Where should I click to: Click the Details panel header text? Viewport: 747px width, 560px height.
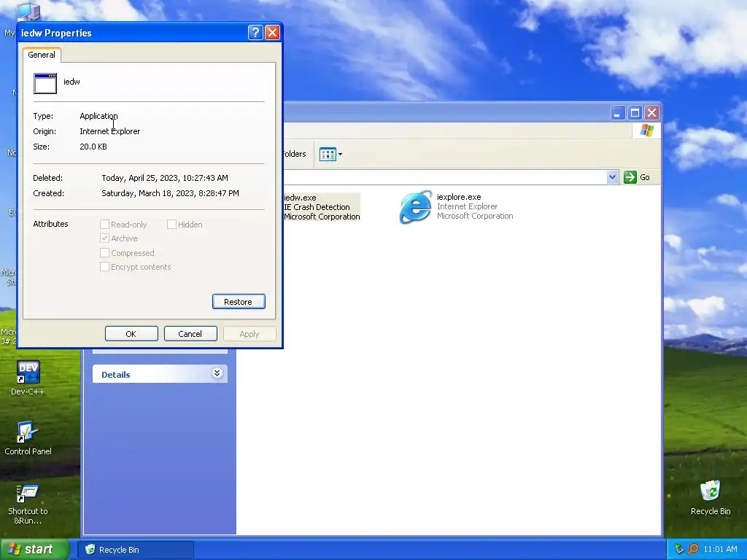116,374
